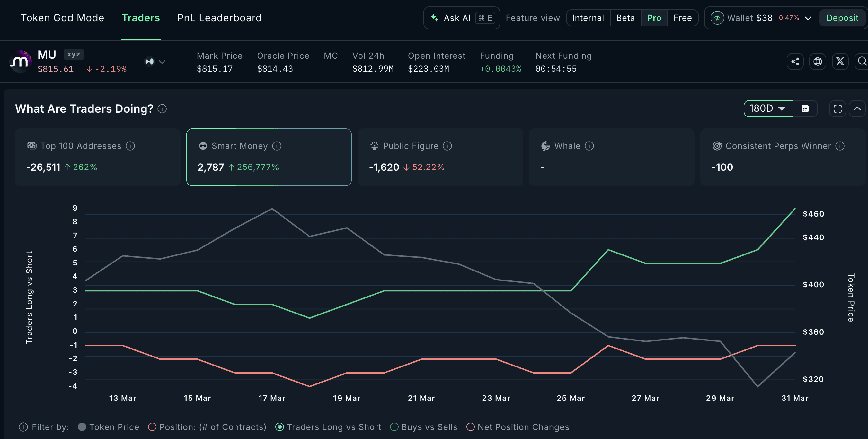This screenshot has height=439, width=868.
Task: Expand the exchange selector chevron
Action: [x=162, y=62]
